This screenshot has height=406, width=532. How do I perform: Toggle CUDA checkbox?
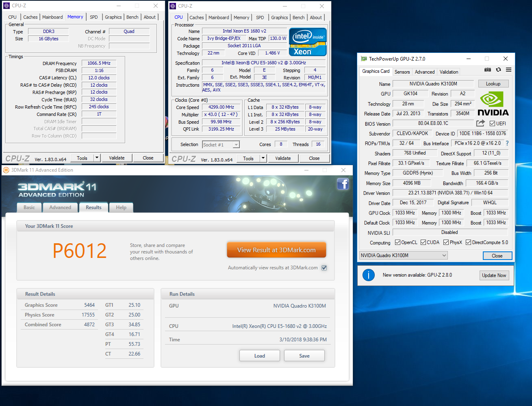point(423,242)
